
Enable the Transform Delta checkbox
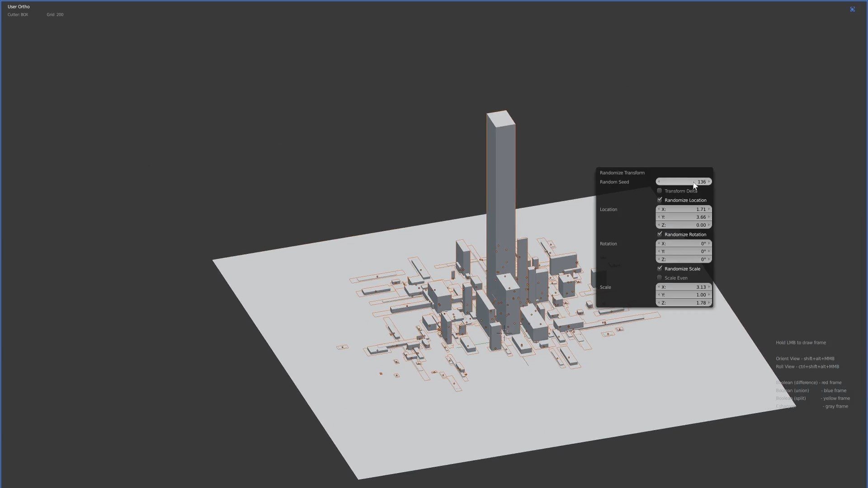(x=660, y=191)
